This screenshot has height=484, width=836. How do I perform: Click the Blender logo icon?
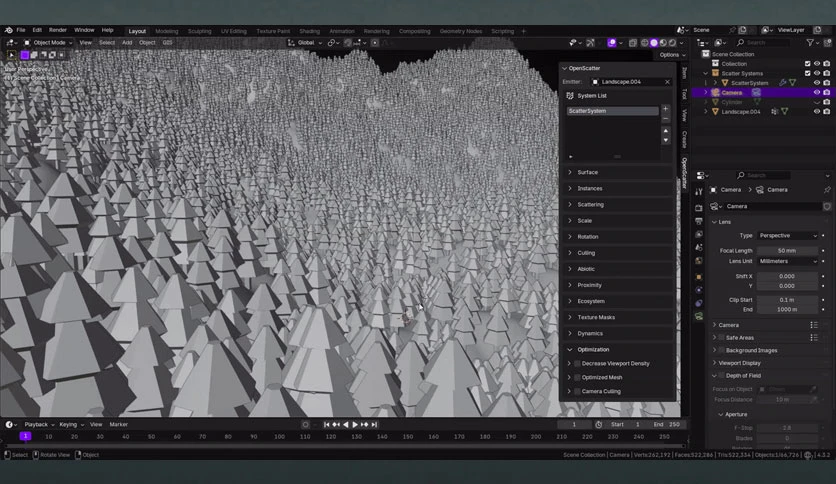coord(8,30)
